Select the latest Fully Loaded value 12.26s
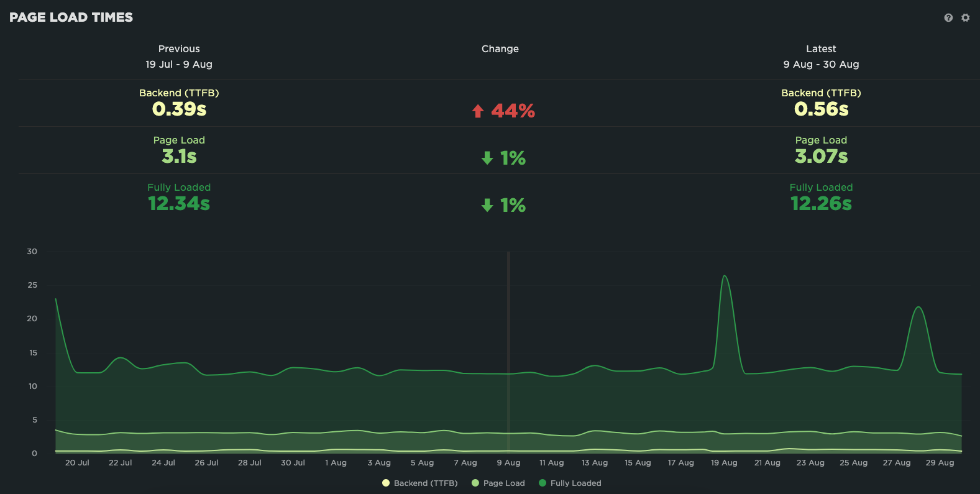This screenshot has width=980, height=494. point(821,204)
